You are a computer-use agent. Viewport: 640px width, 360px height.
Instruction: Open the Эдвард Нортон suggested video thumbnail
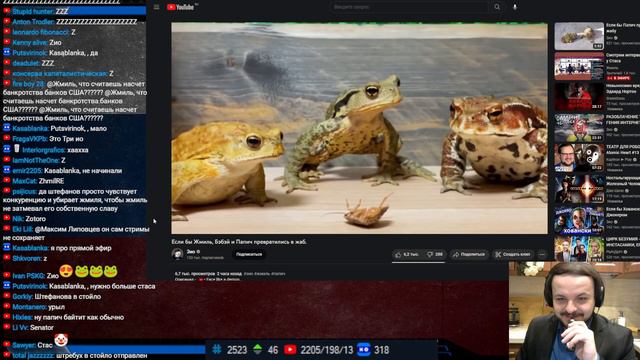(x=579, y=97)
